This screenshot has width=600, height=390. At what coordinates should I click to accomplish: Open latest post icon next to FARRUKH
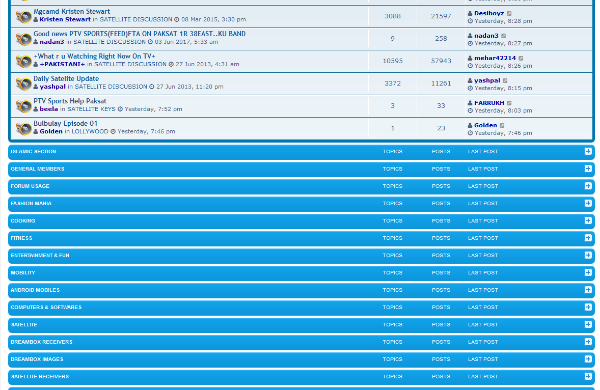point(509,103)
